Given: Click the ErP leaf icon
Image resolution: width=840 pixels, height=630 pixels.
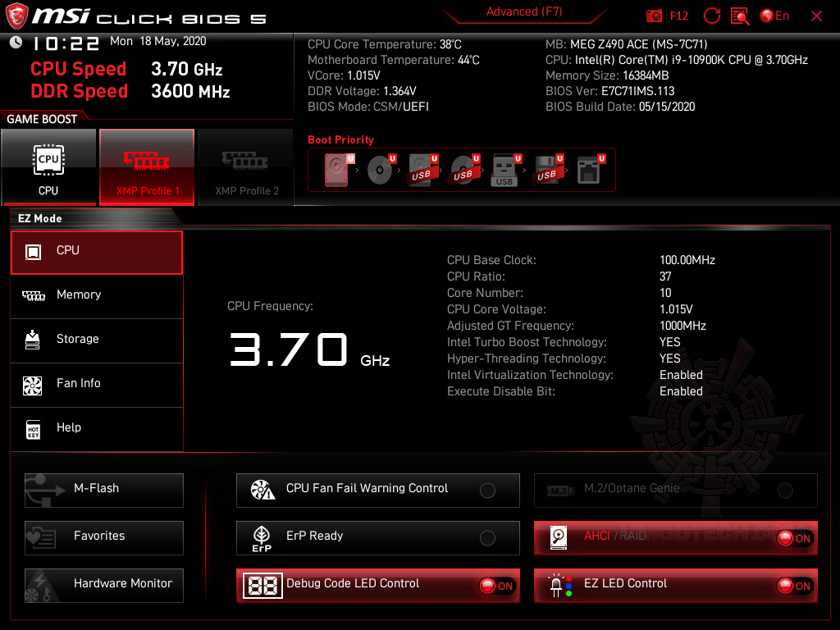Looking at the screenshot, I should coord(262,538).
